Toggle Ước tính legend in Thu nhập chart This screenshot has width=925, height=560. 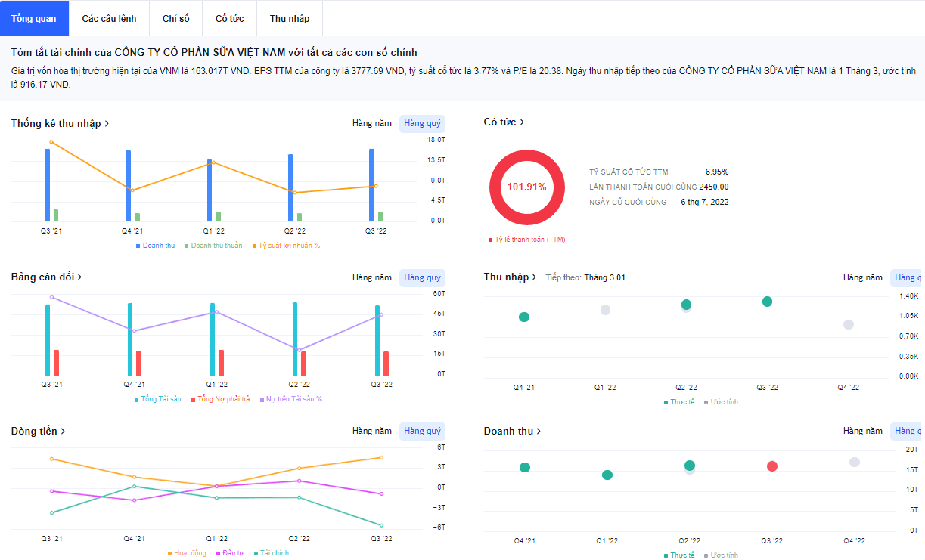[x=721, y=402]
